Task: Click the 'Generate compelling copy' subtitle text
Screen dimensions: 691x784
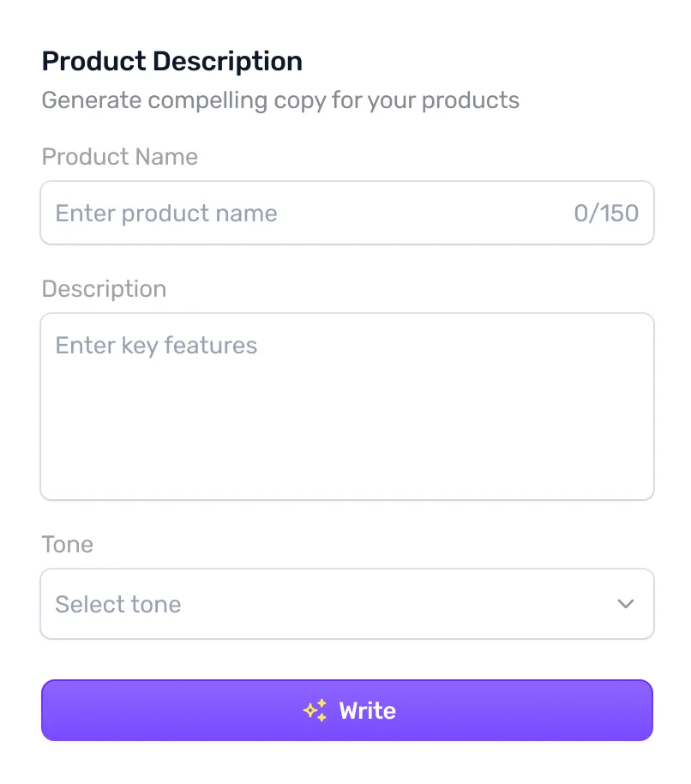Action: click(280, 100)
